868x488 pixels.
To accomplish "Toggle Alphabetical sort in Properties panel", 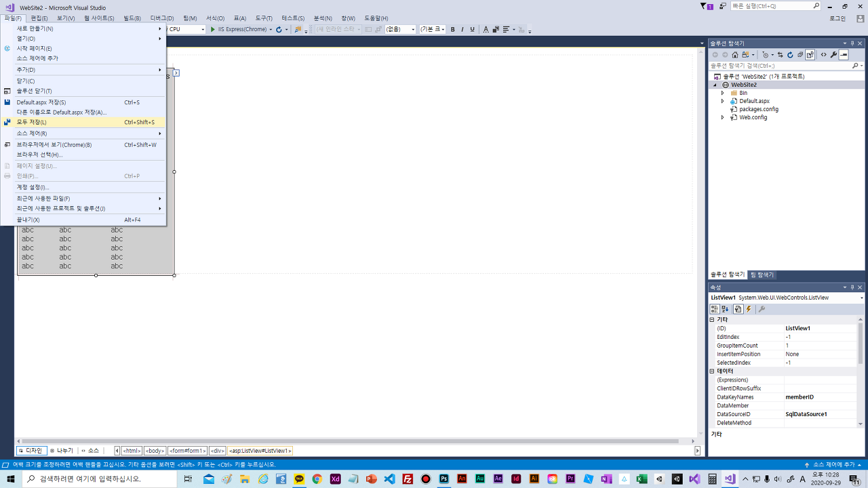I will 725,309.
